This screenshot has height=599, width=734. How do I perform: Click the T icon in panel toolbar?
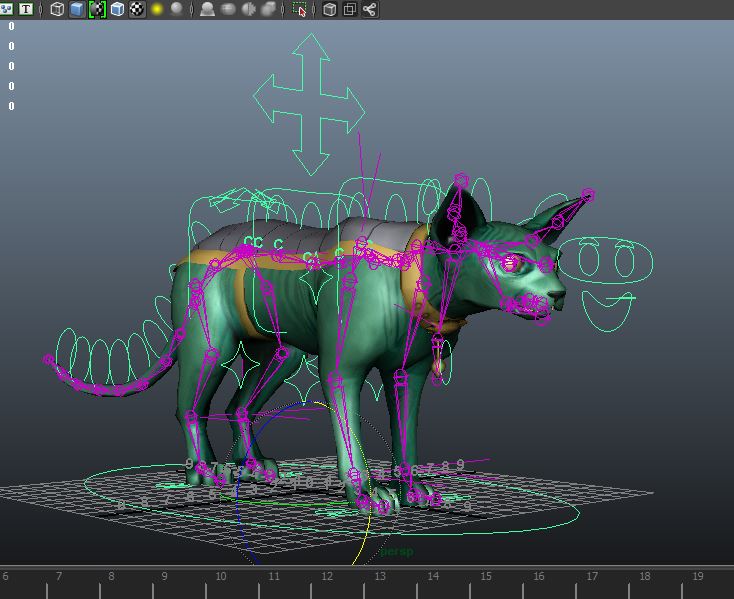[x=26, y=9]
